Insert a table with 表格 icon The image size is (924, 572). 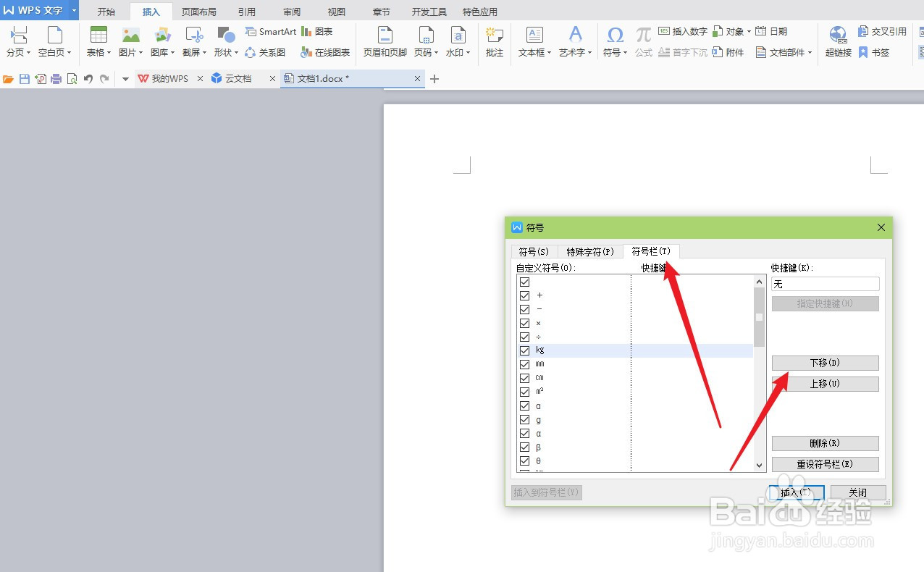(x=98, y=35)
